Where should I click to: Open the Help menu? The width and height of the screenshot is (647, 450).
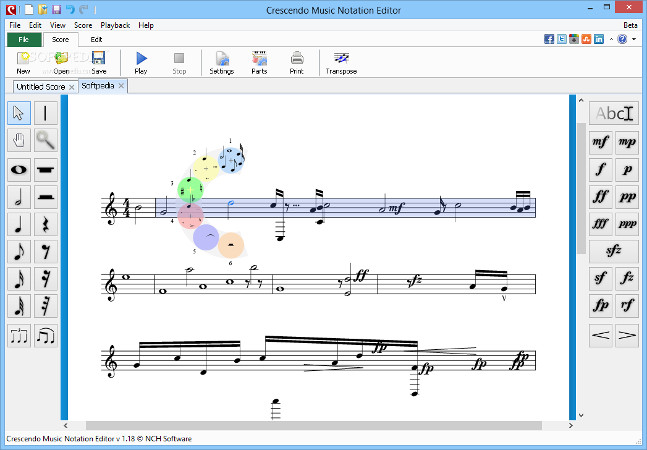click(146, 25)
